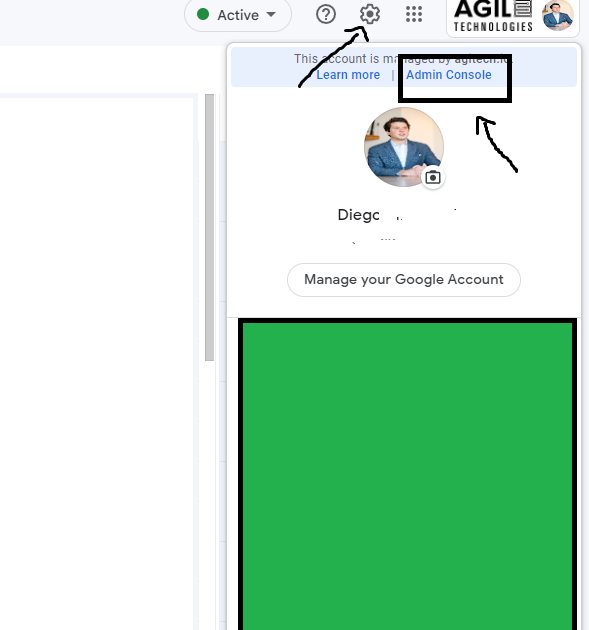Open the Admin Console link
This screenshot has height=630, width=589.
(x=449, y=75)
